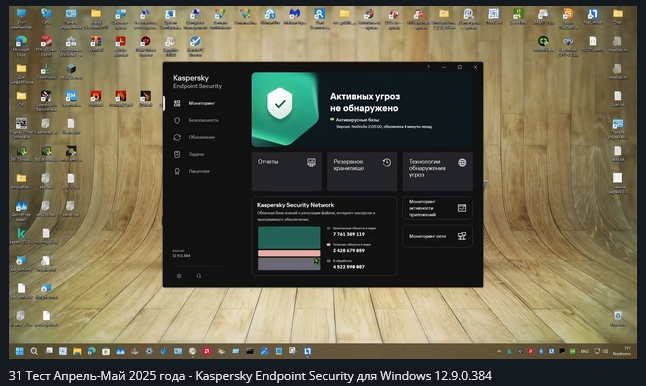Click the ENG language indicator
Image resolution: width=646 pixels, height=386 pixels.
(585, 351)
